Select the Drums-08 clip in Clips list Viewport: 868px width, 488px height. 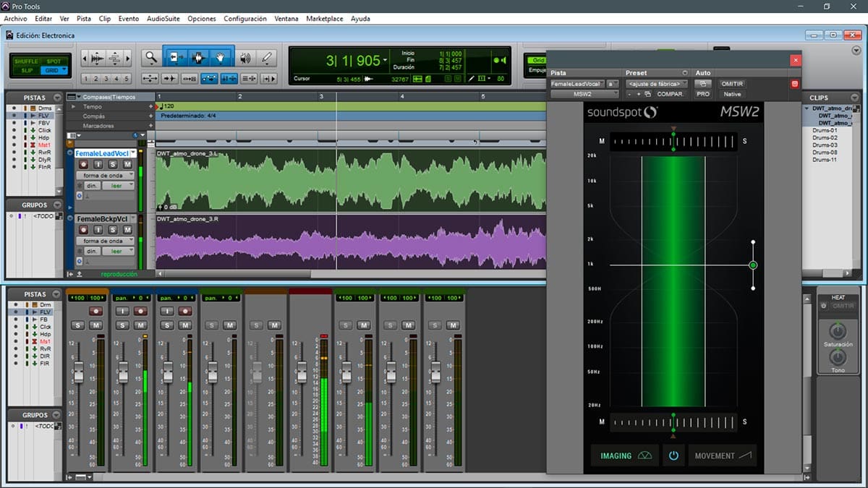tap(825, 153)
